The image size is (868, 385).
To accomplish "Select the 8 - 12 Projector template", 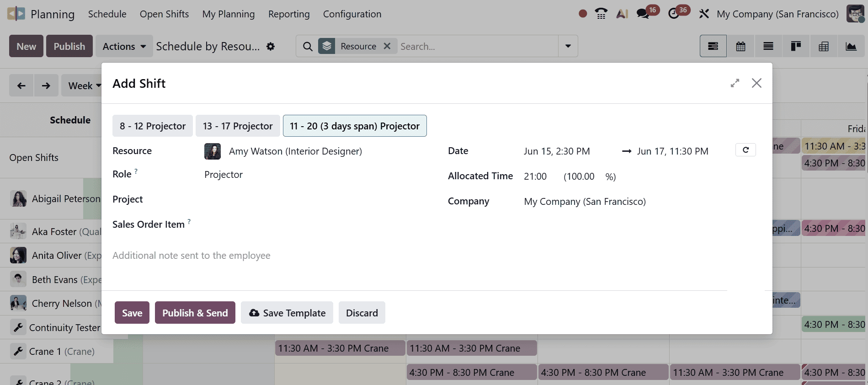I will [x=153, y=126].
